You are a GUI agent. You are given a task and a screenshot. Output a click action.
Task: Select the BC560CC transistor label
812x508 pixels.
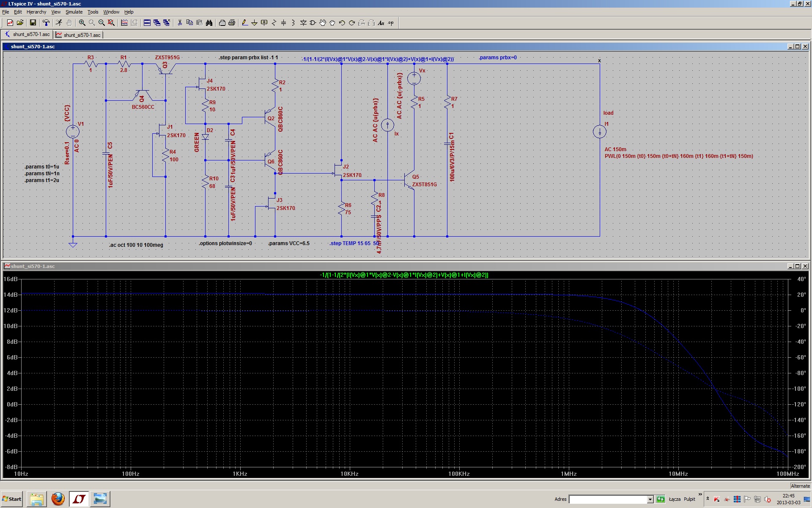(x=143, y=107)
